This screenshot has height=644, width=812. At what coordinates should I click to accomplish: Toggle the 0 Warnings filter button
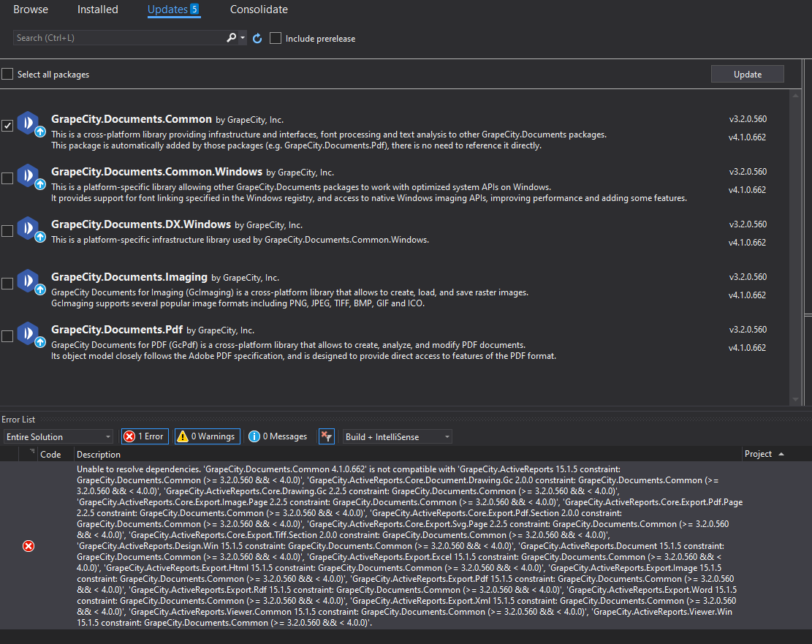pos(207,436)
